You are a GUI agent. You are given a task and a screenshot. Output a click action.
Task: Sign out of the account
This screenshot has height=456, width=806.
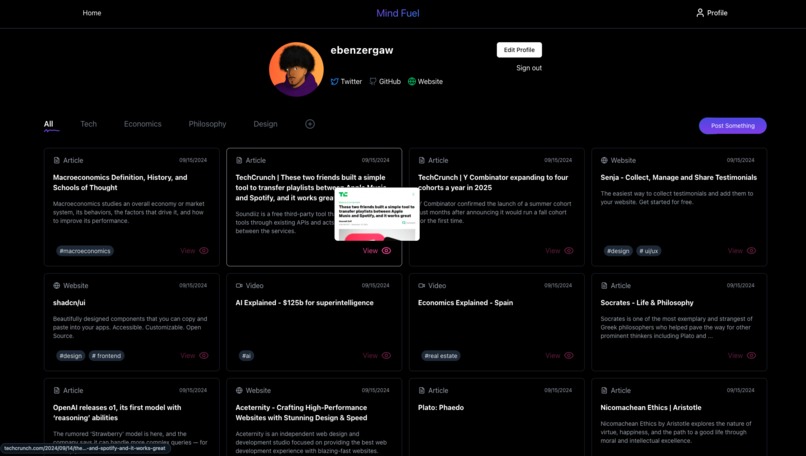[x=529, y=68]
